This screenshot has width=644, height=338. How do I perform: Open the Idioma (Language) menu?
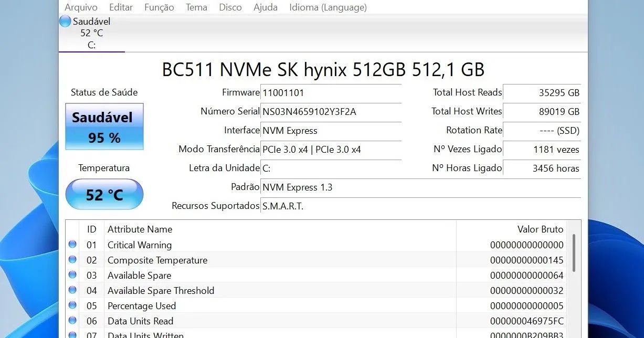click(x=328, y=7)
